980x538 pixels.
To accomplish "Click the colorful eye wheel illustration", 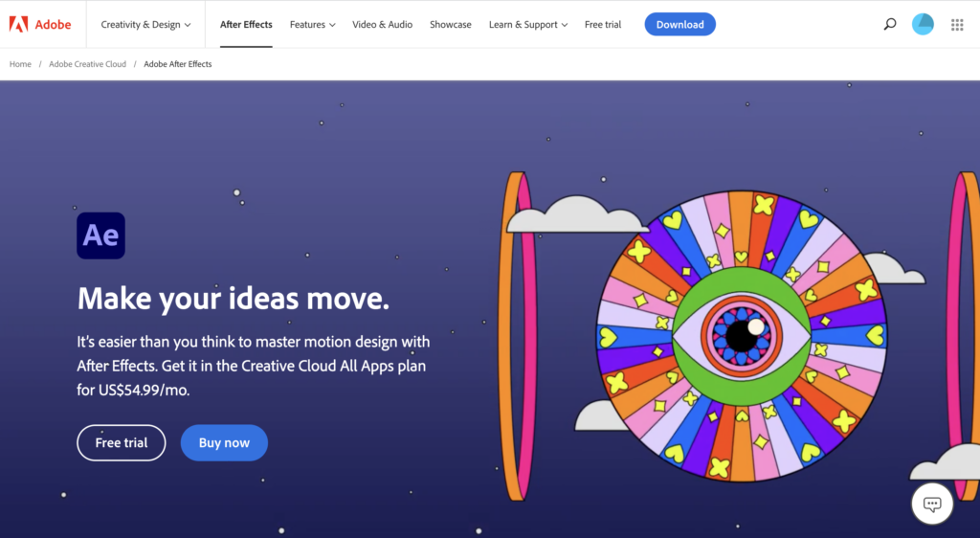I will coord(742,336).
